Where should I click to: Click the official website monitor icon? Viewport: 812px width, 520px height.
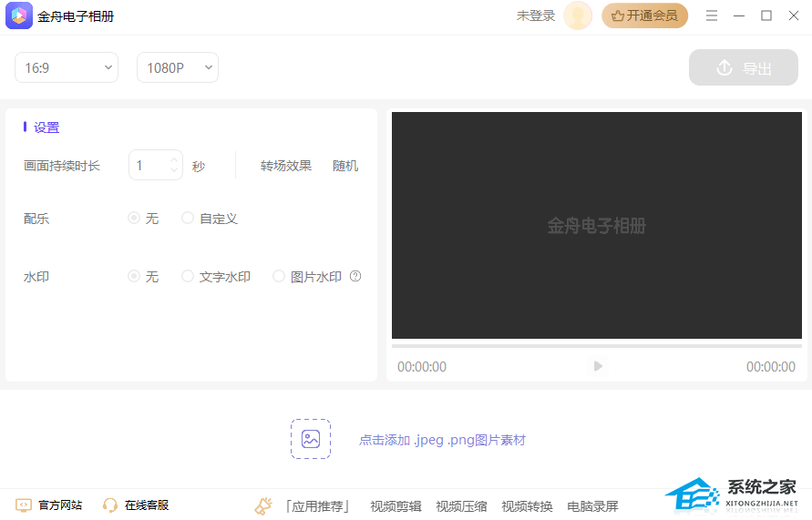[x=24, y=505]
